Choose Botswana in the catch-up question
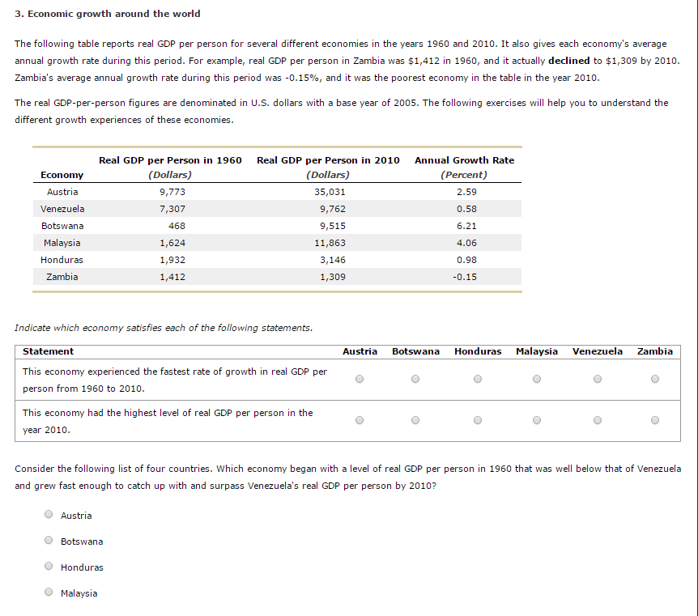Image resolution: width=698 pixels, height=616 pixels. (x=48, y=540)
